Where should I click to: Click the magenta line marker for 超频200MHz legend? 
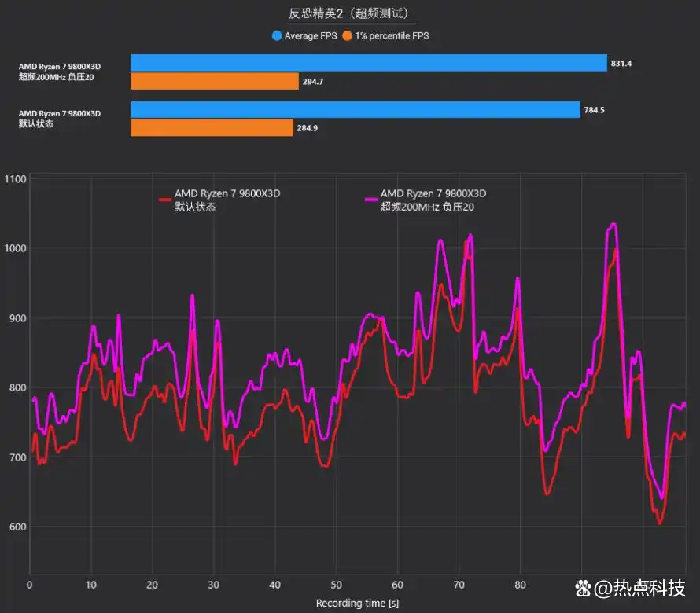pos(371,200)
